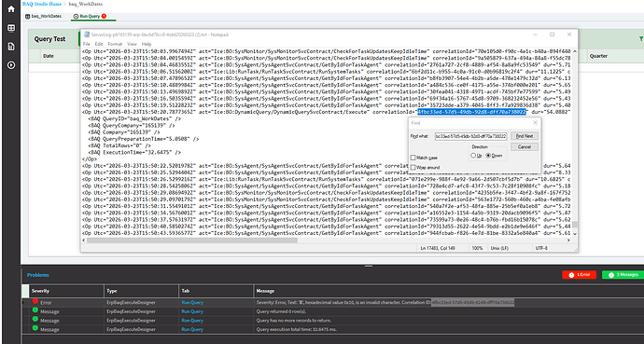Click the red error badge on Run Query tab
The height and width of the screenshot is (344, 644).
coord(104,16)
